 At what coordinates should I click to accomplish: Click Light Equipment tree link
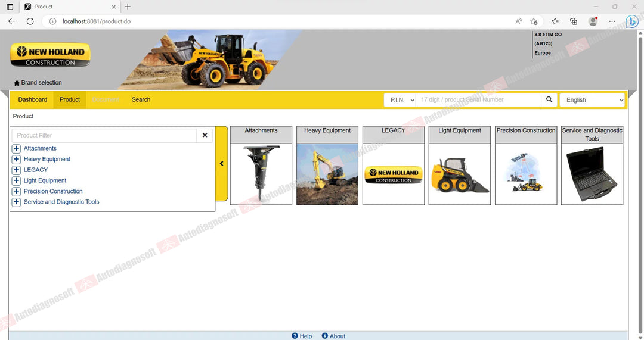[45, 180]
